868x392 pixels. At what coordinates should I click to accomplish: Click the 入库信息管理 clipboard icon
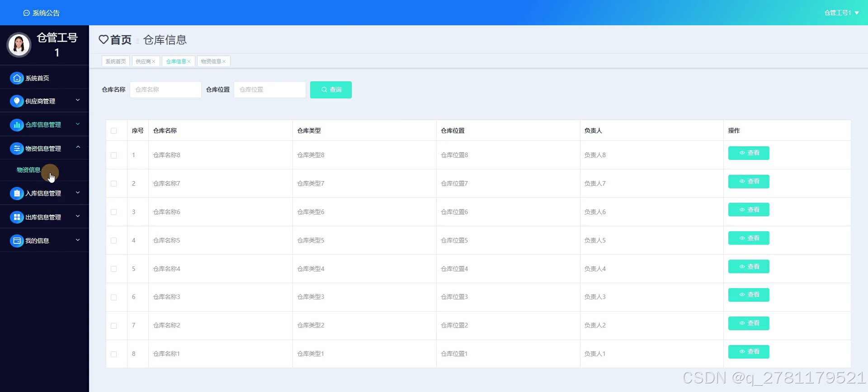17,193
